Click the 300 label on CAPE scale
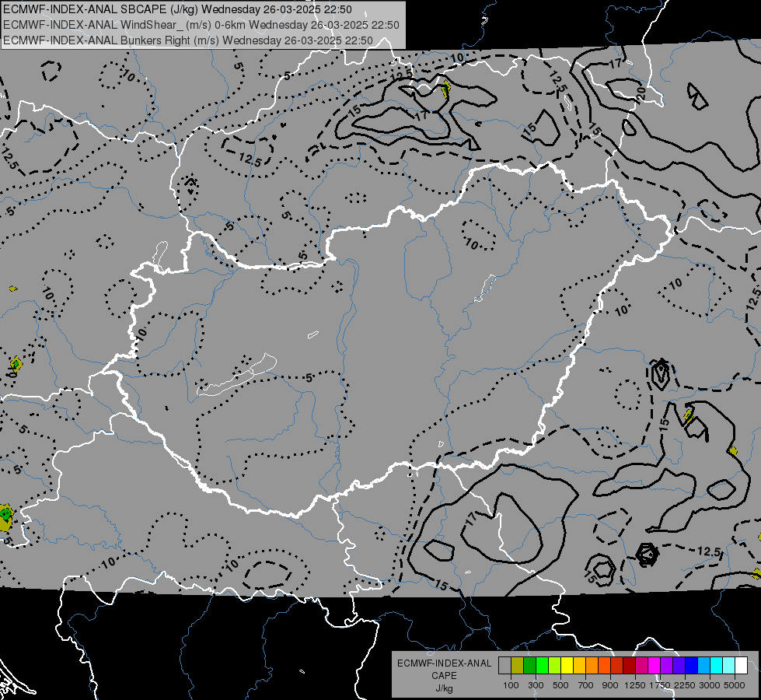The width and height of the screenshot is (761, 700). pyautogui.click(x=536, y=685)
